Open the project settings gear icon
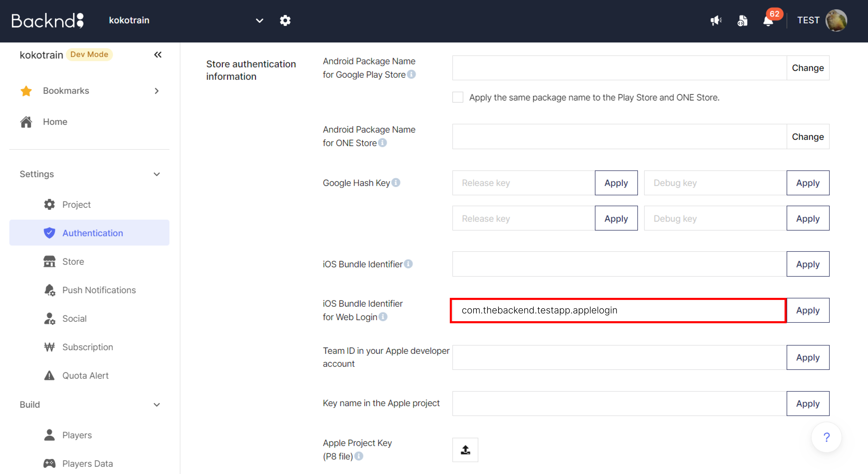The image size is (868, 474). 285,21
